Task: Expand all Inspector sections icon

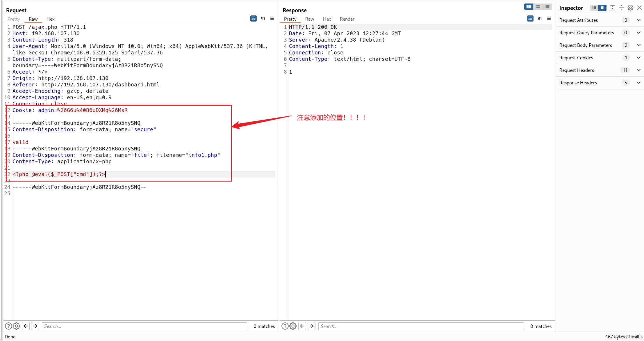Action: (x=612, y=8)
